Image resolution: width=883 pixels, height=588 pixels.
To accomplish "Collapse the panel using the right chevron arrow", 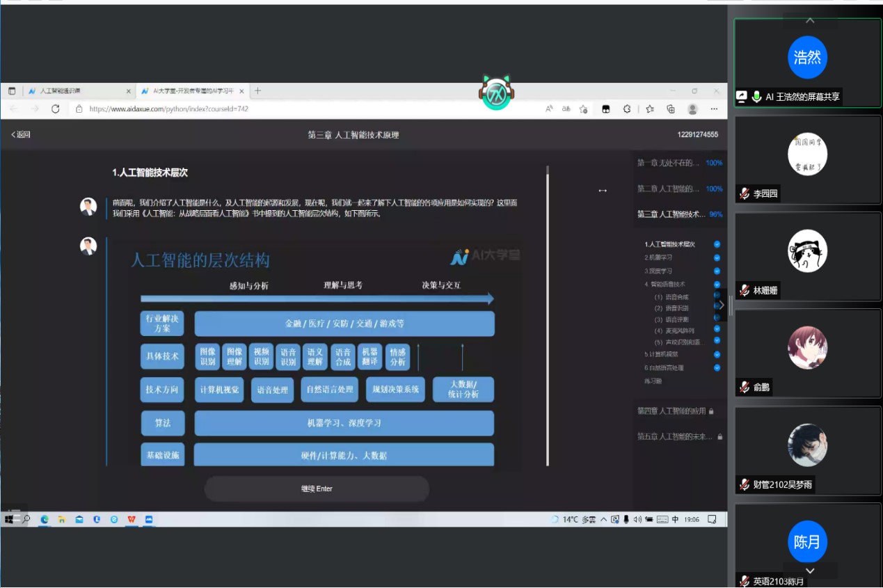I will pos(722,305).
